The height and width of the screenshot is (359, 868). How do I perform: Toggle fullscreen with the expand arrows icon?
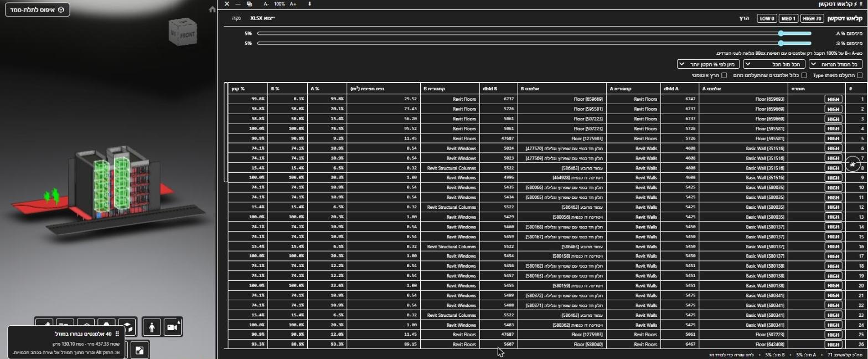click(x=140, y=350)
